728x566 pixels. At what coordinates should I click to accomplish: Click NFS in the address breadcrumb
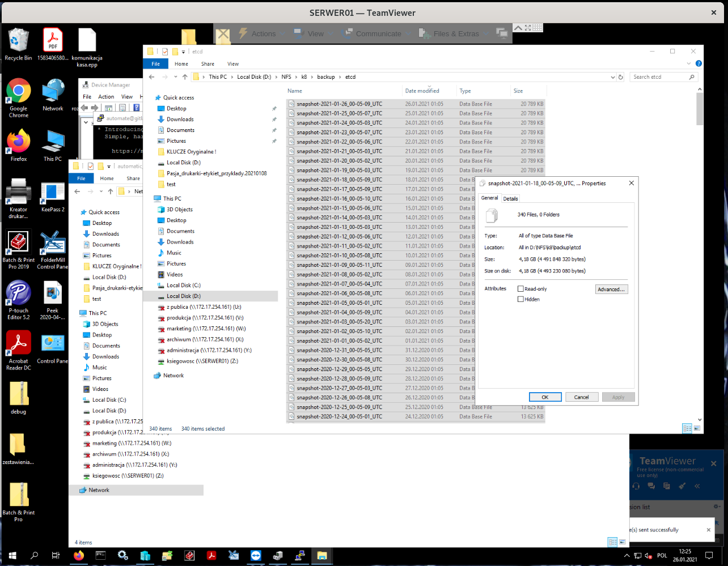285,77
